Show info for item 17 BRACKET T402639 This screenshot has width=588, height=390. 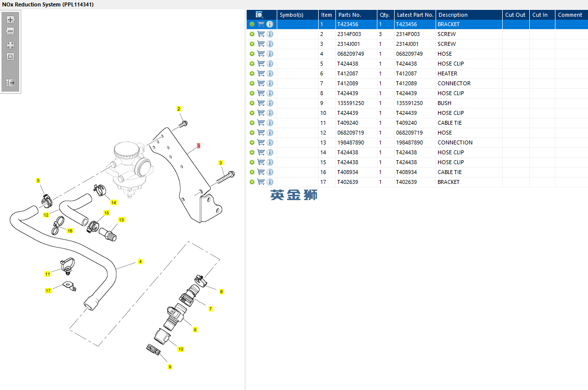[x=270, y=182]
